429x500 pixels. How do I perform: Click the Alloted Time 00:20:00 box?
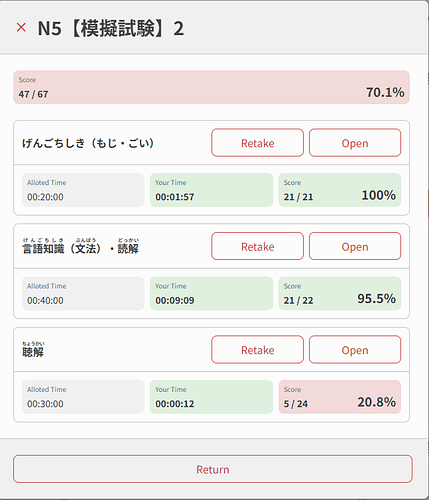83,190
